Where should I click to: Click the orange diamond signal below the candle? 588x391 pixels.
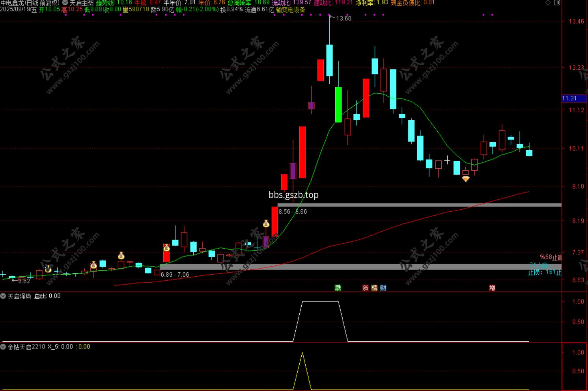pyautogui.click(x=466, y=179)
